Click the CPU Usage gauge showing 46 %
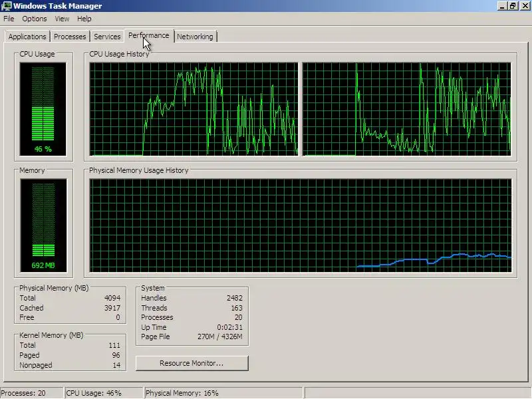The image size is (532, 399). coord(43,109)
